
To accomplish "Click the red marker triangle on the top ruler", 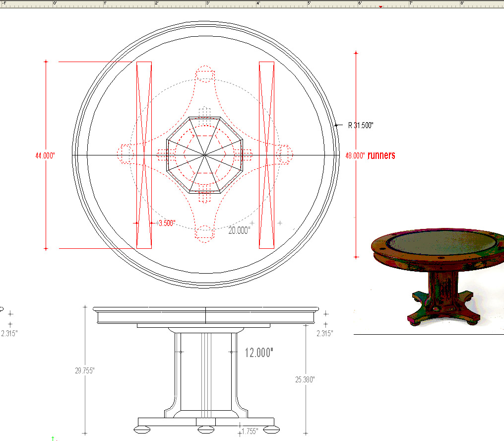I will (x=380, y=6).
